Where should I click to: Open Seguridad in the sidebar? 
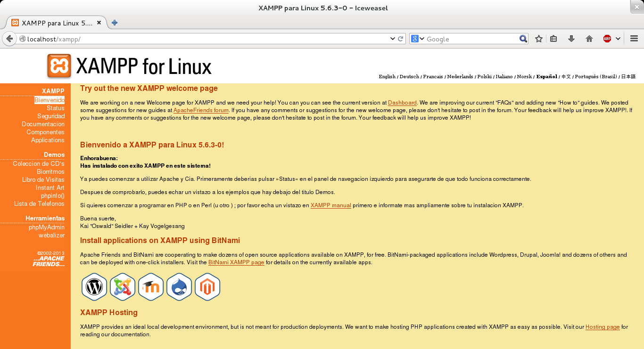click(51, 116)
